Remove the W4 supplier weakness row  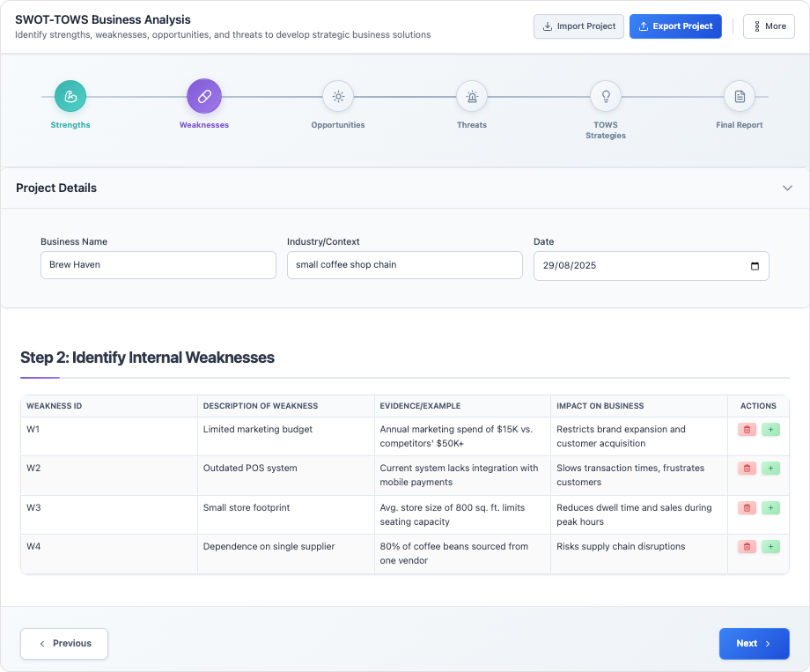pyautogui.click(x=746, y=546)
